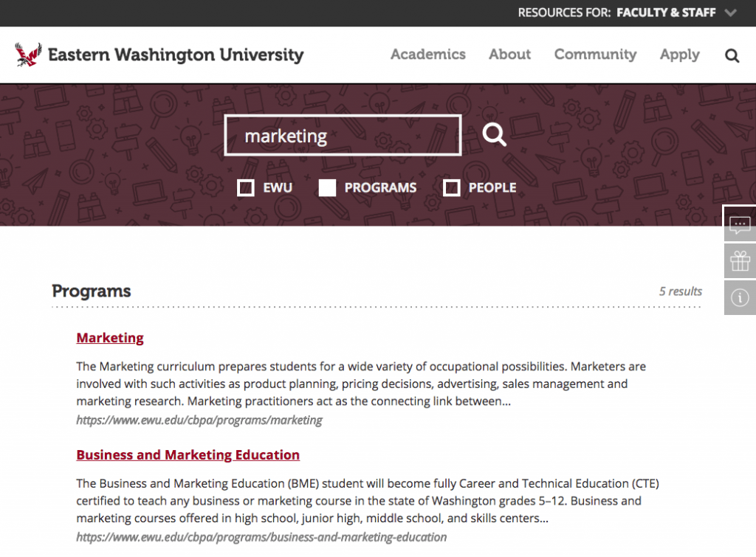Viewport: 756px width, 557px height.
Task: Click the cbpa/programs/marketing URL text
Action: [199, 421]
